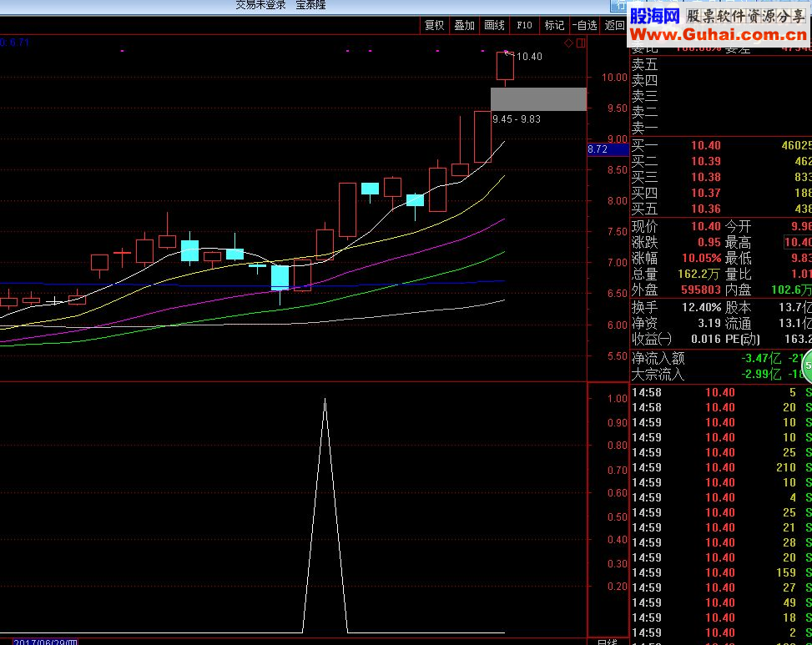Viewport: 812px width, 645px height.
Task: Click the 买五 price 10.36
Action: pos(706,209)
